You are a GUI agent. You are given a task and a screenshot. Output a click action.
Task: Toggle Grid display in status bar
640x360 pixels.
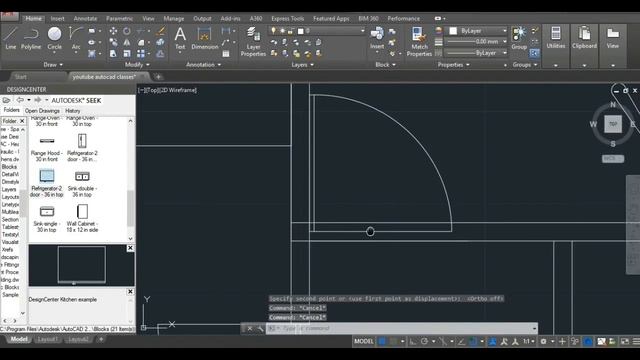(382, 341)
